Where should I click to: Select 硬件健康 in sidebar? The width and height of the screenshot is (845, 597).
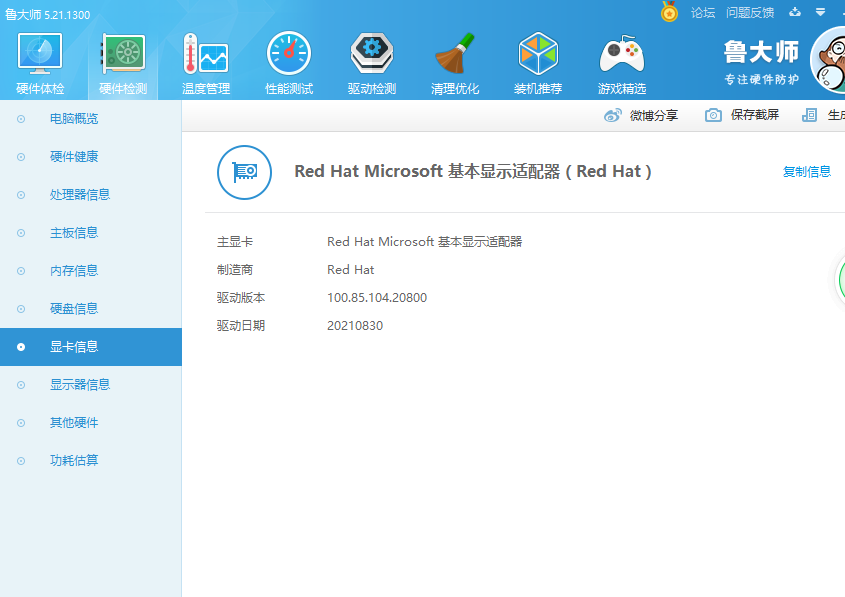coord(91,157)
